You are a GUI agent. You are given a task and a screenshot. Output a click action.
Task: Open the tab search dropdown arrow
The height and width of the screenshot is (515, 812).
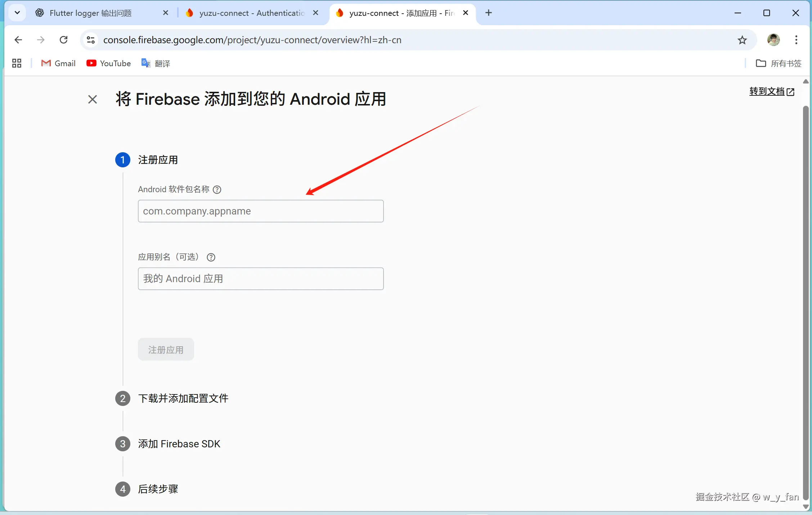click(x=17, y=13)
